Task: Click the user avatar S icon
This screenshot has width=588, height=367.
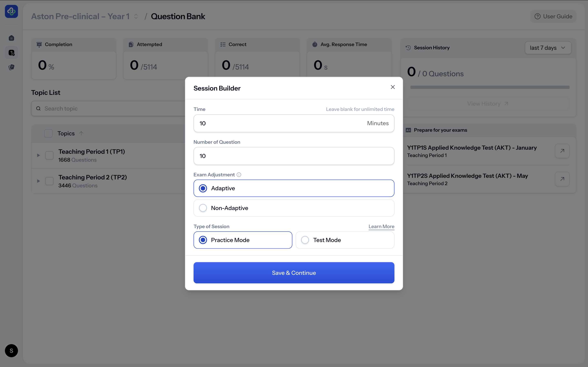Action: coord(11,350)
